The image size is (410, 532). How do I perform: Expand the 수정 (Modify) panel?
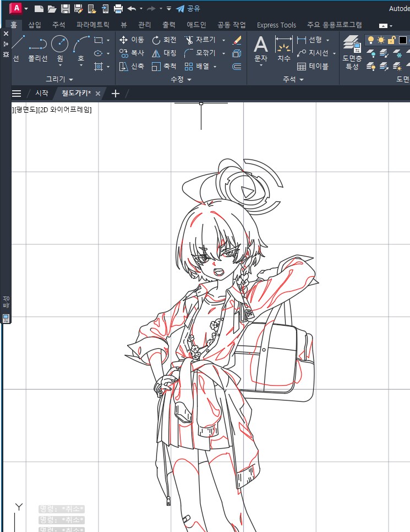[181, 79]
